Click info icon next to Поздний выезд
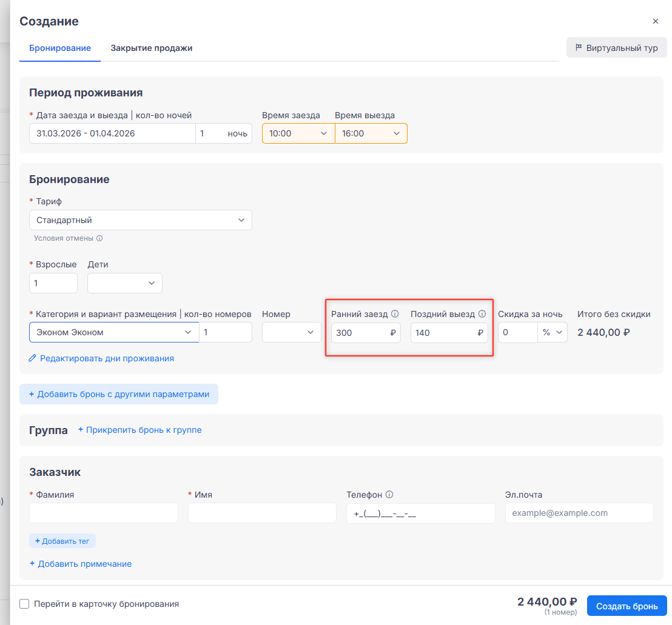This screenshot has width=672, height=625. click(482, 314)
